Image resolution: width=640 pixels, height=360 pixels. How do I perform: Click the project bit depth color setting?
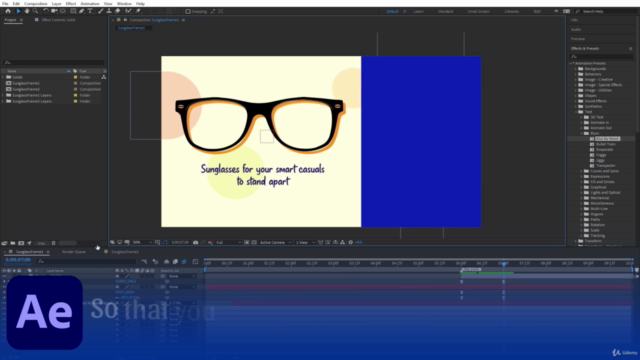pos(41,243)
